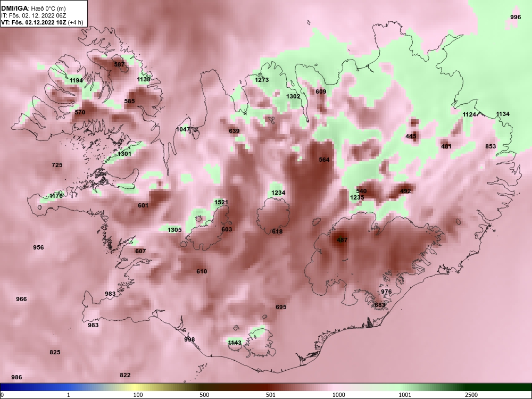Select the 2500 tick label on the colour scale

(471, 395)
